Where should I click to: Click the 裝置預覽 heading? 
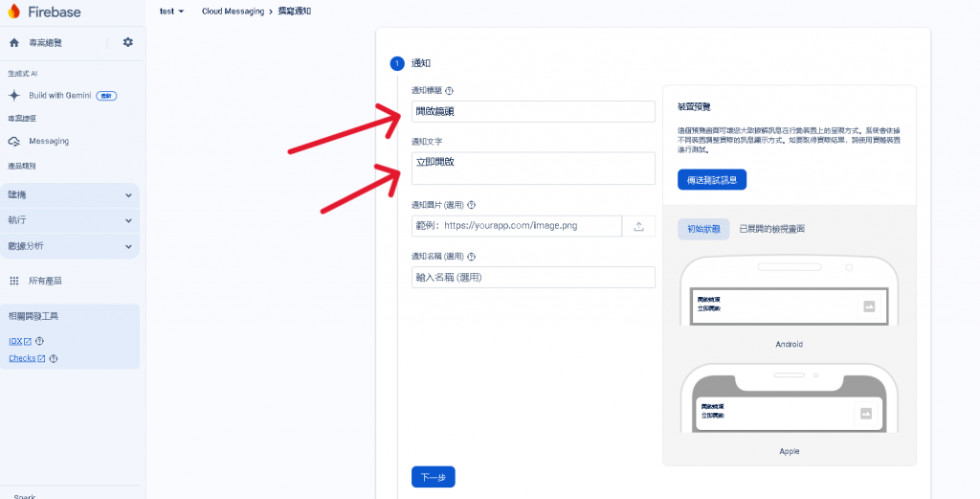pos(694,107)
